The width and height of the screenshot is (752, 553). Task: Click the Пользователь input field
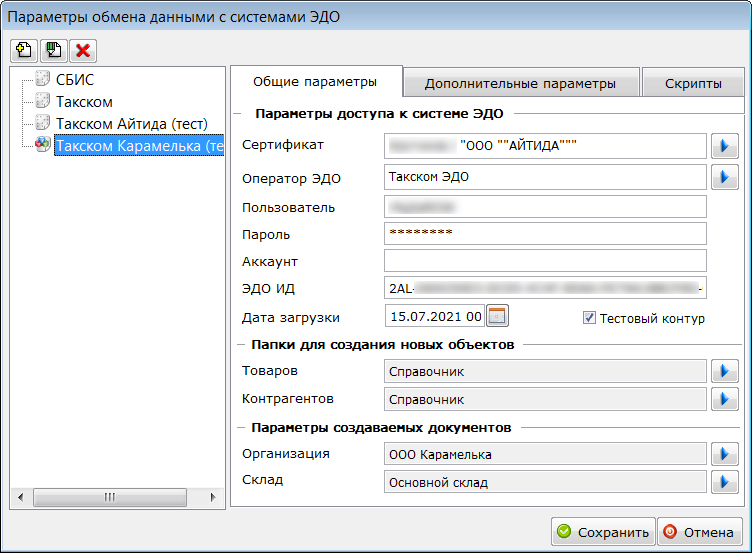pyautogui.click(x=545, y=207)
